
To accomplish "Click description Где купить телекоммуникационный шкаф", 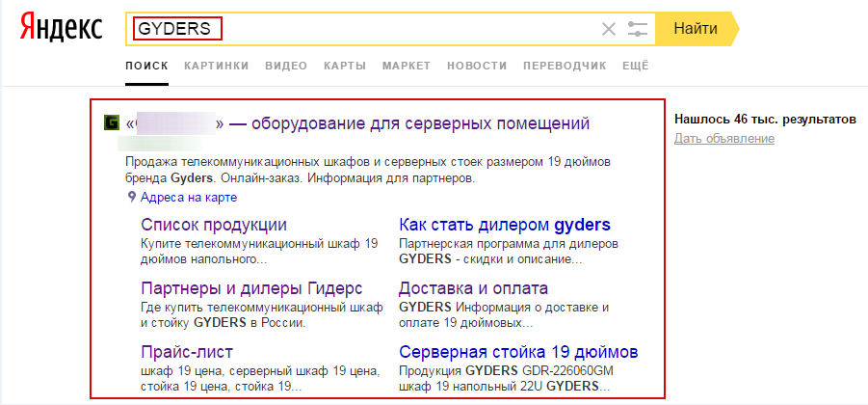I will point(262,315).
